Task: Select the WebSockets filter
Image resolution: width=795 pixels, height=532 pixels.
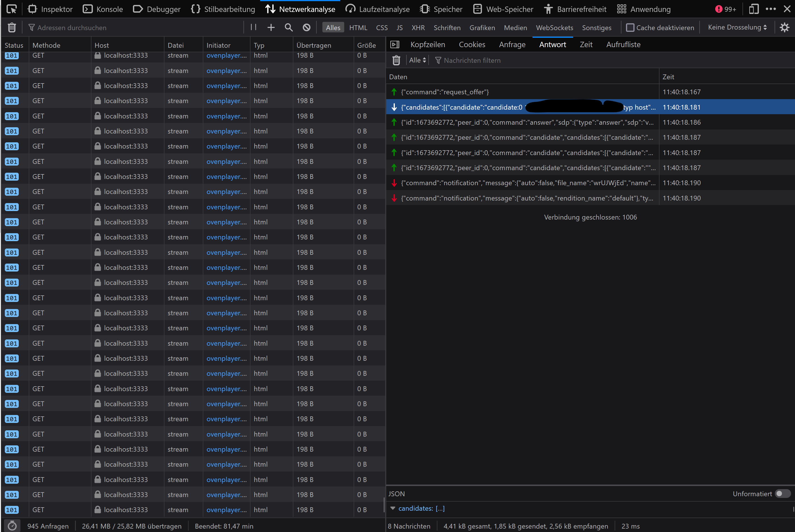Action: (x=554, y=28)
